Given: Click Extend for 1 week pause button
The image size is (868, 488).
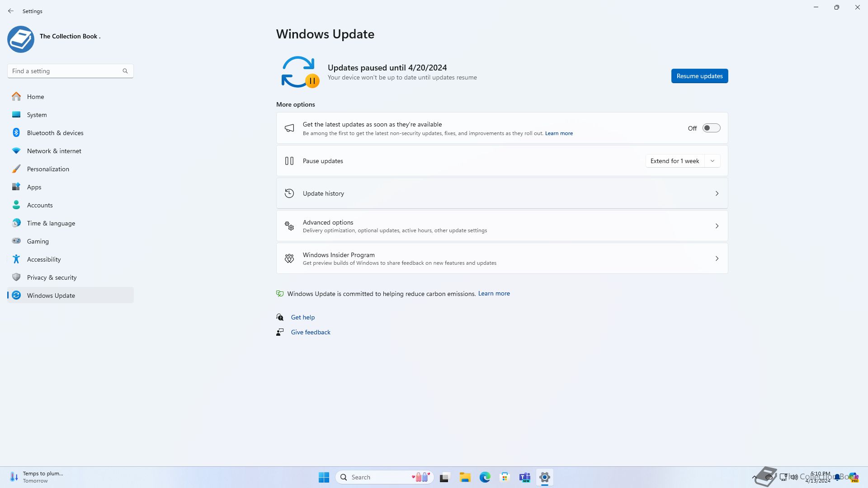Looking at the screenshot, I should (x=675, y=161).
